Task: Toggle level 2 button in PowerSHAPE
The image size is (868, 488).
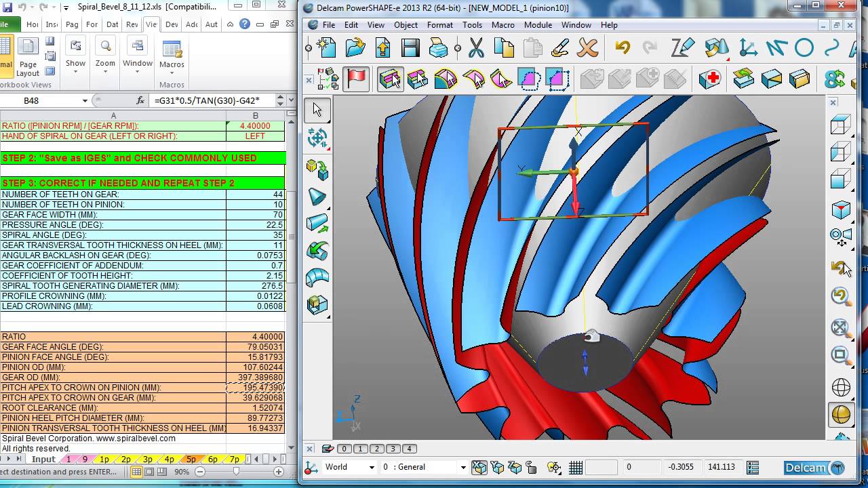Action: click(376, 449)
